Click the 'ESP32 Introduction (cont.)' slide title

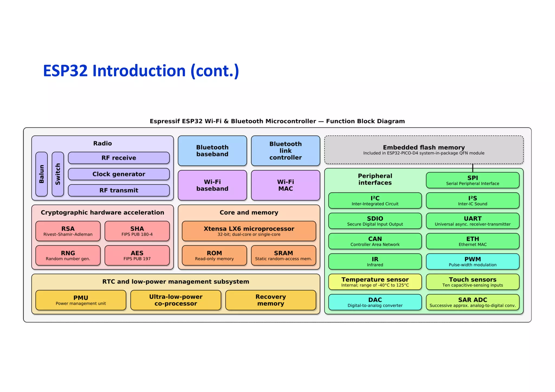(141, 71)
